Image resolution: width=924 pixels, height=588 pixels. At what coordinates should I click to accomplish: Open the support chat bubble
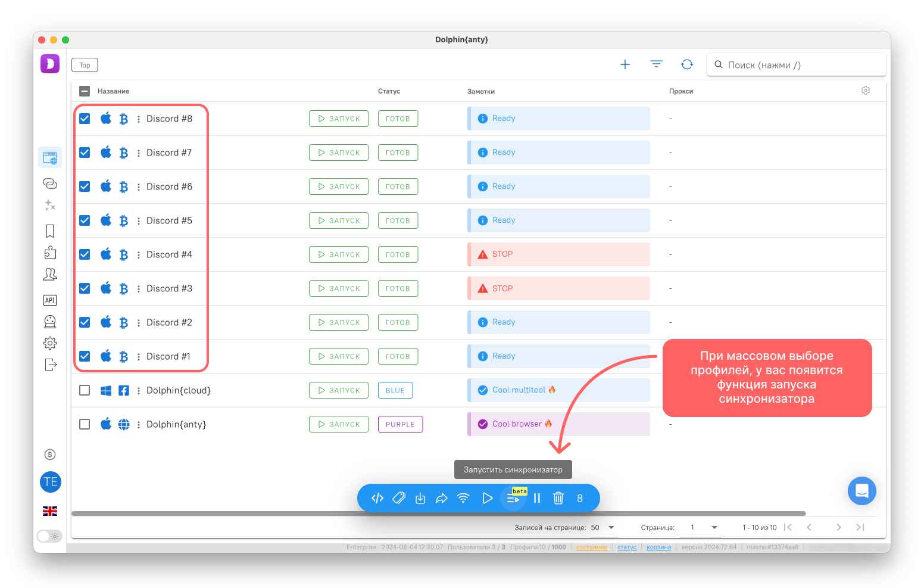click(862, 491)
